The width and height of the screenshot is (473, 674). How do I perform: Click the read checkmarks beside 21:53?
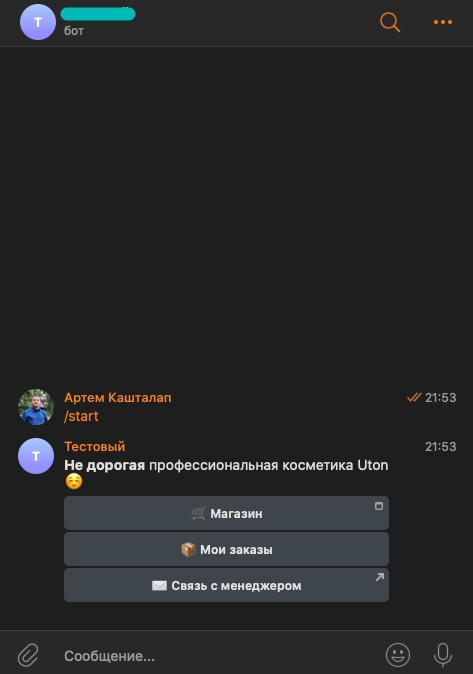(x=414, y=398)
